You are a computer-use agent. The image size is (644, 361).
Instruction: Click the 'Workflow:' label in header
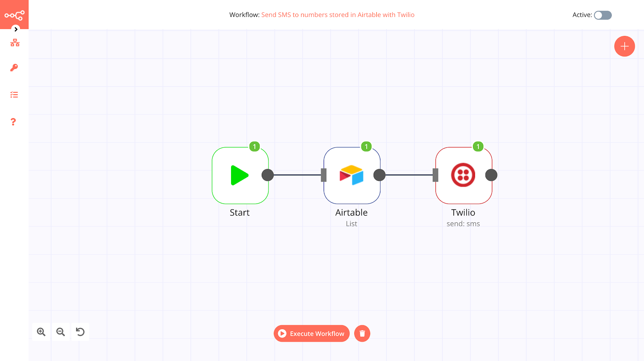click(x=244, y=15)
